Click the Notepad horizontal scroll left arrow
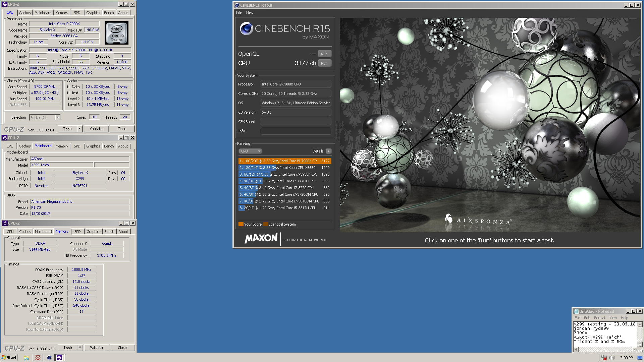The image size is (644, 362). 576,350
